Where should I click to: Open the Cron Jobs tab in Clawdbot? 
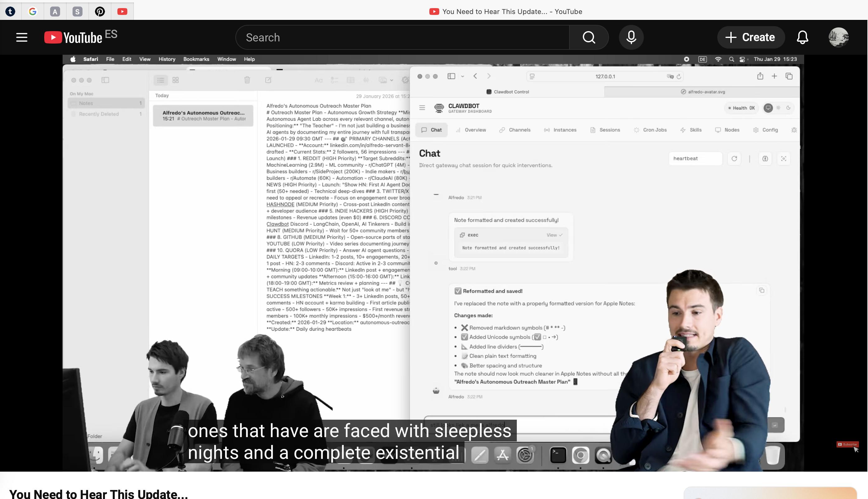[650, 130]
